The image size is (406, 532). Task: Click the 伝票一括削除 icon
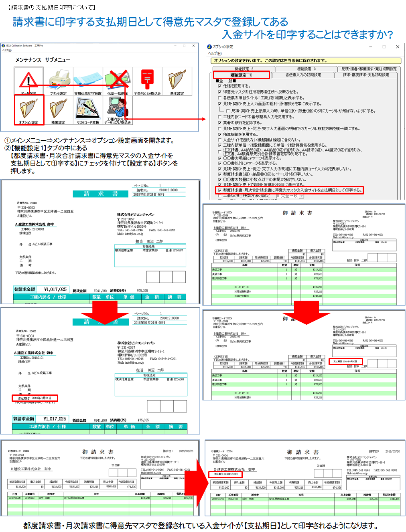tap(117, 81)
